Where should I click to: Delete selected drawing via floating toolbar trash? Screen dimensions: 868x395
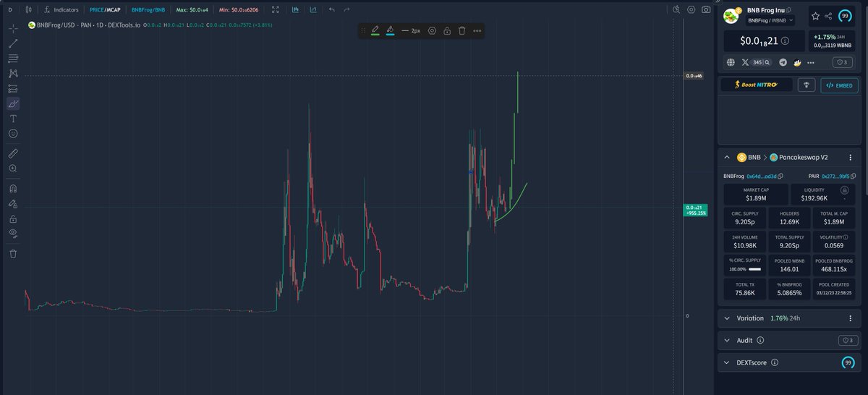(461, 31)
